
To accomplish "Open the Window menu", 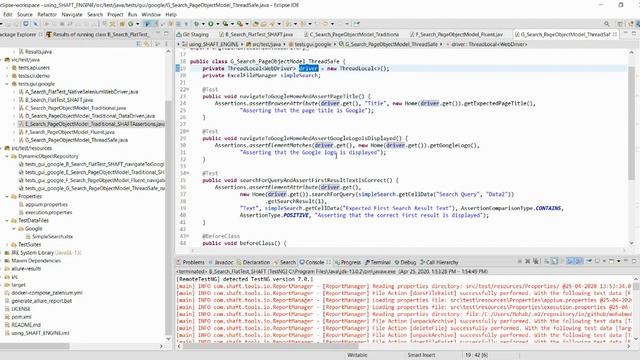I will [151, 14].
